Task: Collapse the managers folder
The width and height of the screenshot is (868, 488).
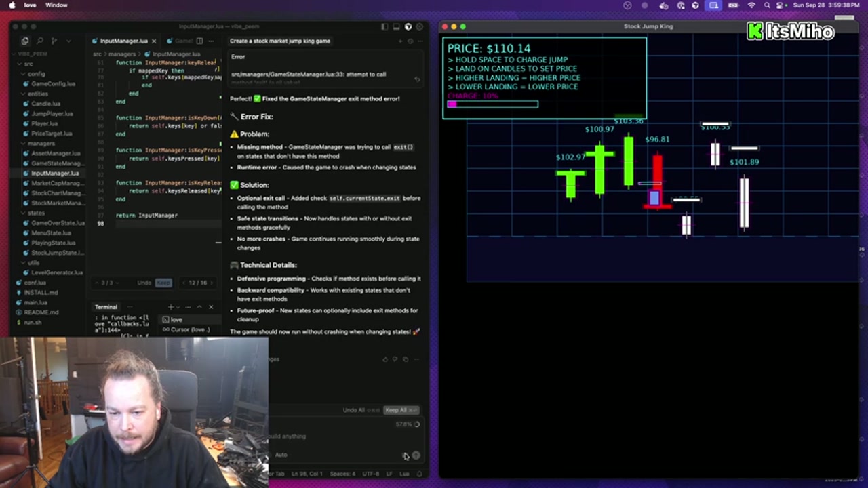Action: (x=41, y=144)
